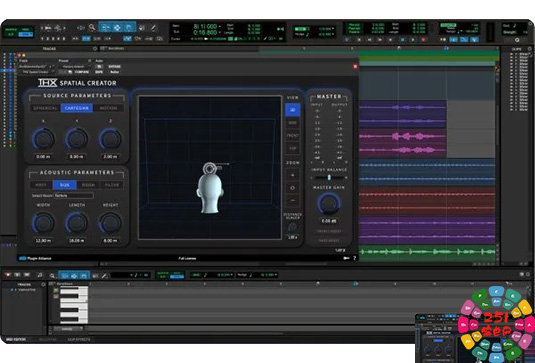Click the Master Gain knob

pyautogui.click(x=329, y=203)
